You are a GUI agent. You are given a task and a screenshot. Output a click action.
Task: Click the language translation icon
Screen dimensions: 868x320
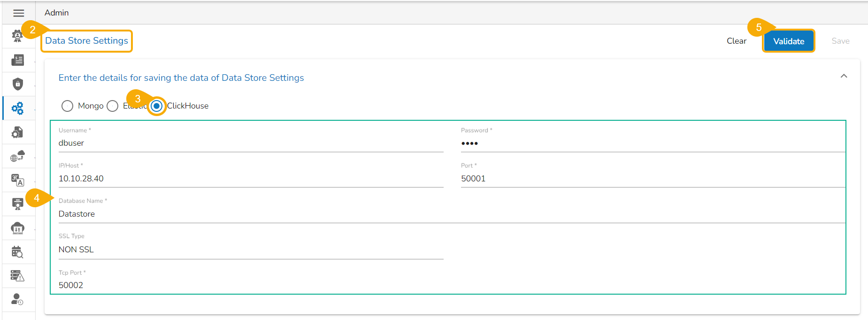(x=18, y=180)
